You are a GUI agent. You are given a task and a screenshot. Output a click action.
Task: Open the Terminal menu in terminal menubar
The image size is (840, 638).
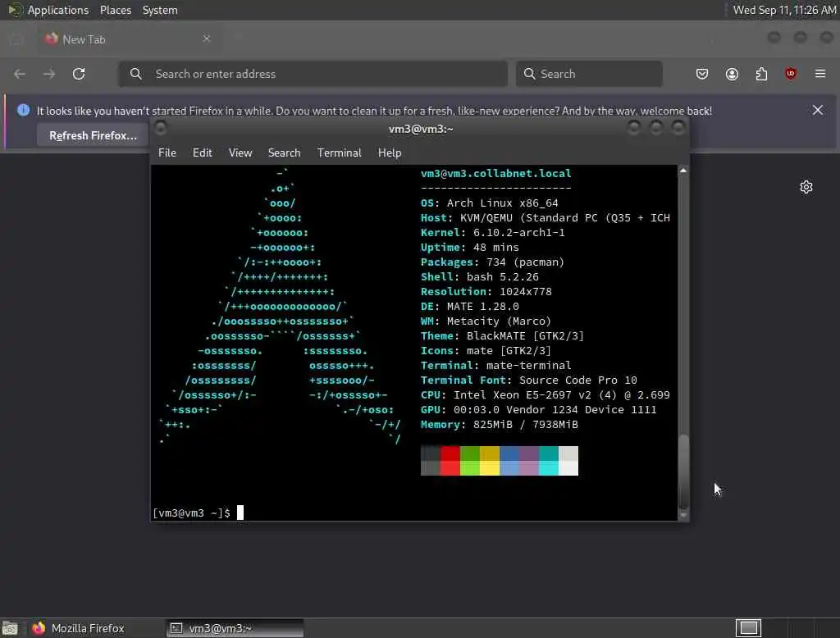click(339, 153)
